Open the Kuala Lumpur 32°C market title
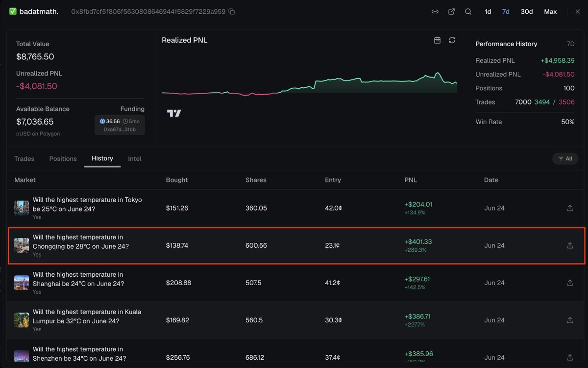Screen dimensions: 588x368 [87, 316]
